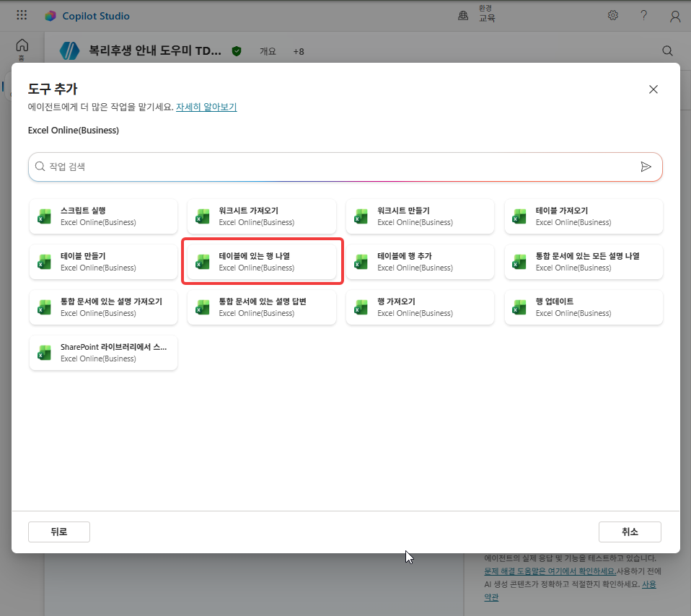Viewport: 691px width, 616px height.
Task: Submit the search with the send arrow
Action: [x=646, y=167]
